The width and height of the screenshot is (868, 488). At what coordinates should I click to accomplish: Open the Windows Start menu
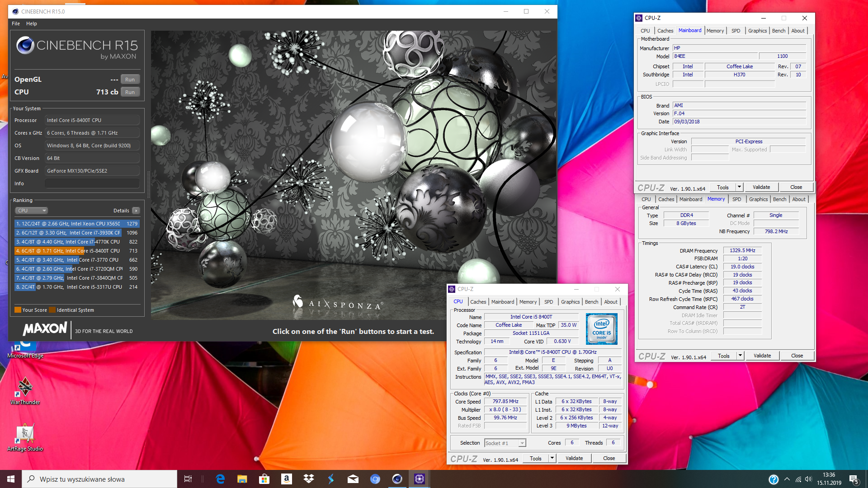click(11, 479)
